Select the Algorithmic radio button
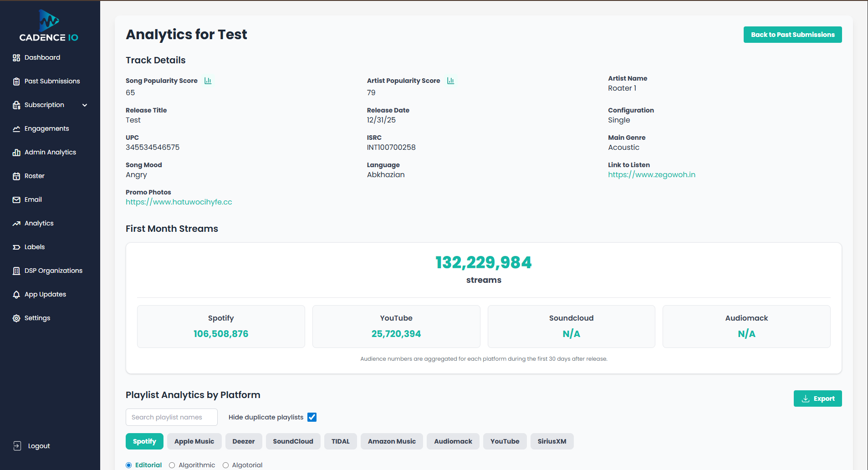868x470 pixels. pos(172,465)
